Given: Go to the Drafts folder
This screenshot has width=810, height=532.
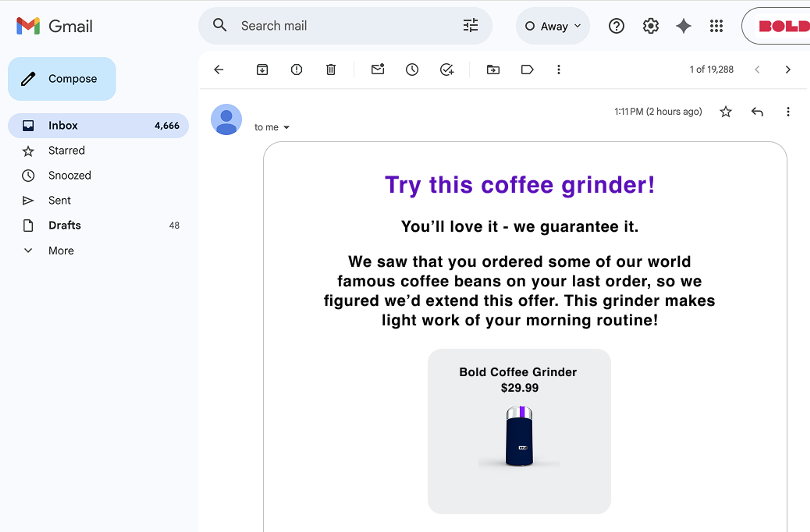Looking at the screenshot, I should pyautogui.click(x=65, y=225).
